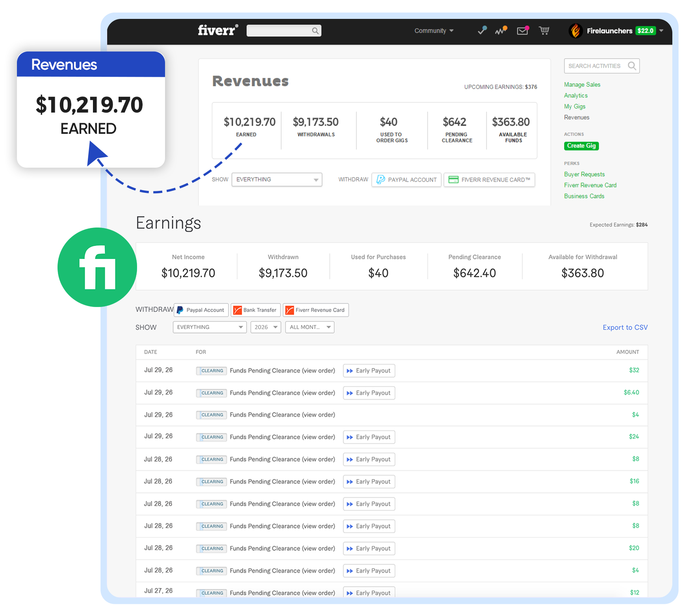Open the to-do checkmark icon in the header
The image size is (694, 616).
pyautogui.click(x=482, y=30)
